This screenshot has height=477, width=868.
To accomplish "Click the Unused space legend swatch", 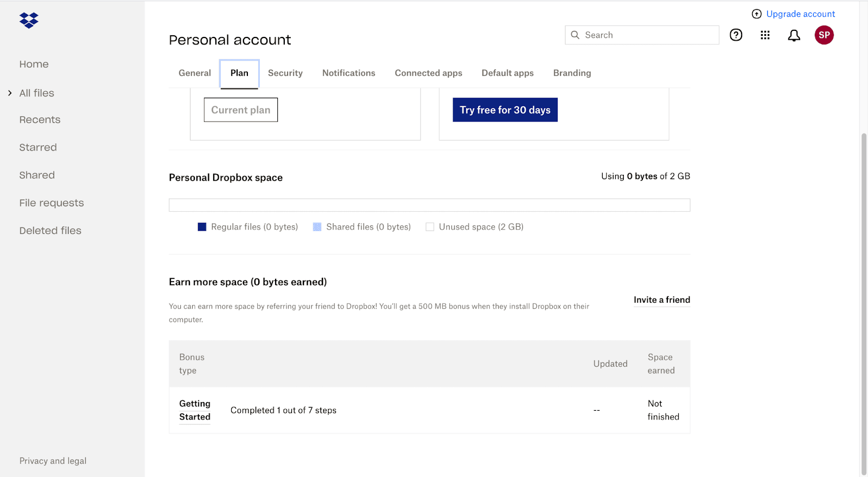I will point(430,227).
